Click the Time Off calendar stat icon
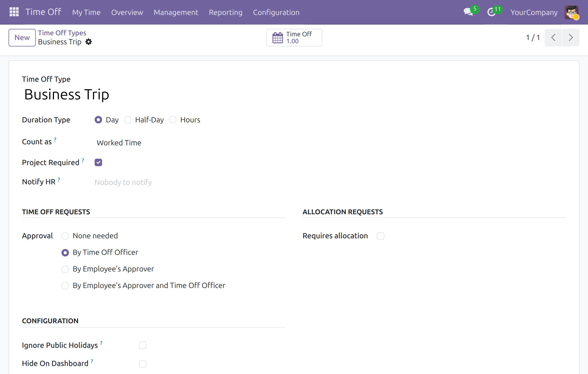 277,38
